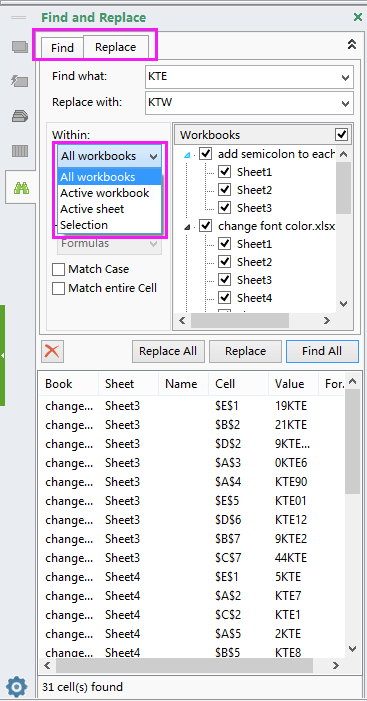367x701 pixels.
Task: Open the Workbook and Sheet sidebar icon
Action: [x=20, y=46]
